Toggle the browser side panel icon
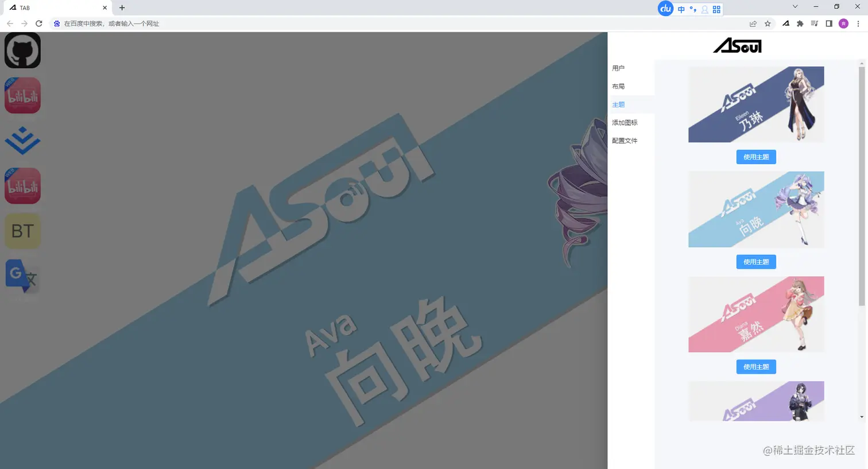The image size is (868, 469). [x=829, y=24]
